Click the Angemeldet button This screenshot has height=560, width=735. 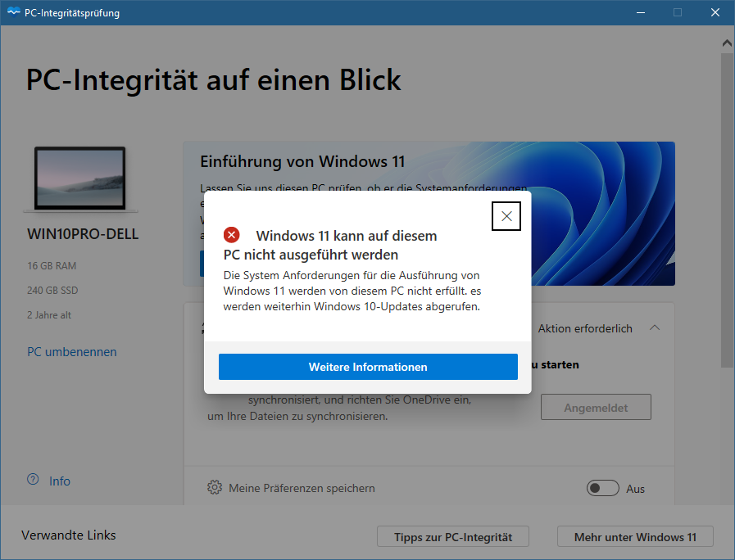tap(596, 408)
